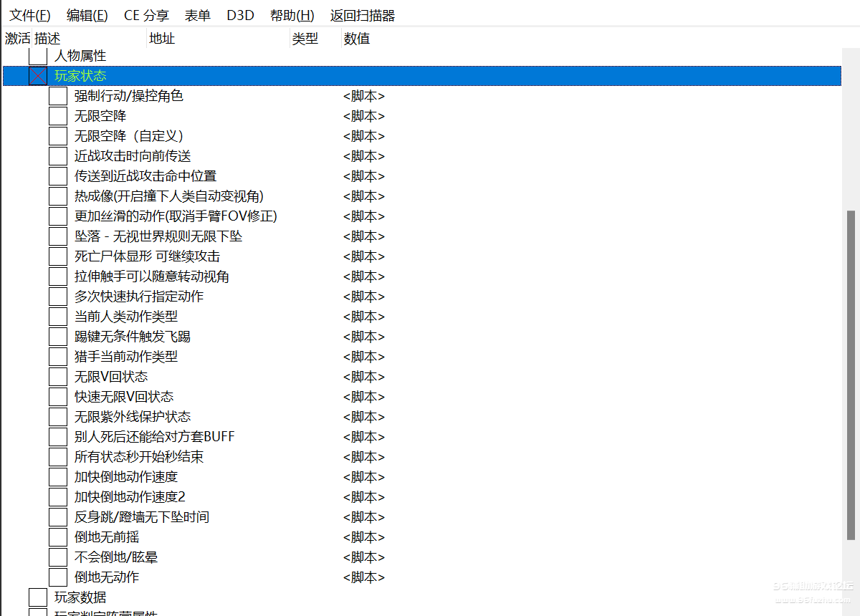Click the <脚本> value of 倒地无动作
The image size is (860, 616).
[363, 577]
